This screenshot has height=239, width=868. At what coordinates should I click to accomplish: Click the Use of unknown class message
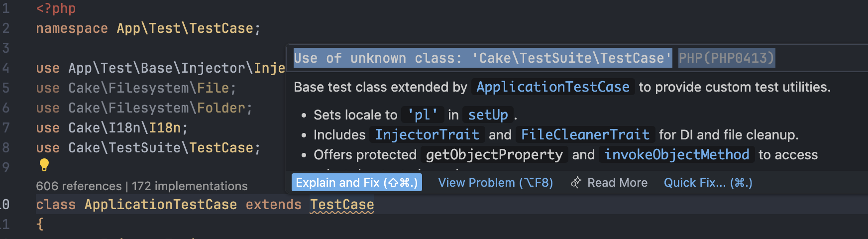click(x=482, y=58)
